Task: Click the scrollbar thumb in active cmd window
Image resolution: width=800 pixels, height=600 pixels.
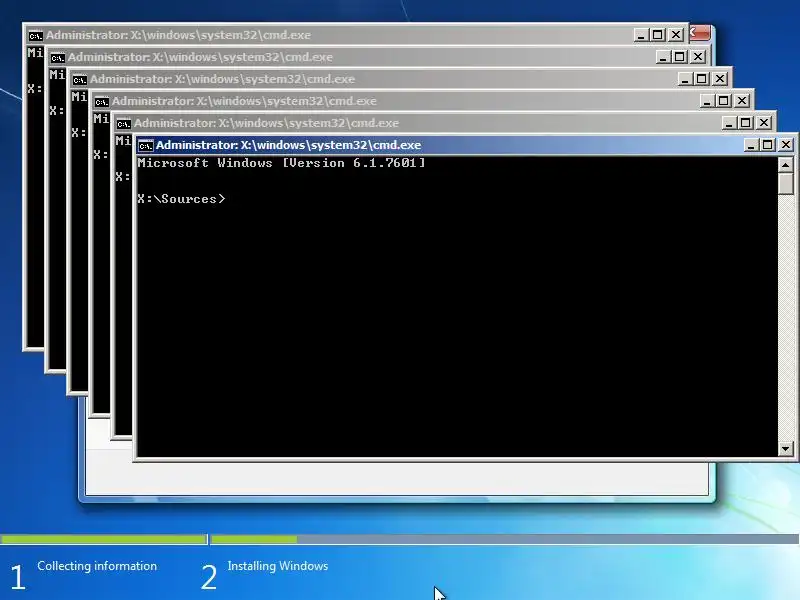Action: click(x=785, y=184)
